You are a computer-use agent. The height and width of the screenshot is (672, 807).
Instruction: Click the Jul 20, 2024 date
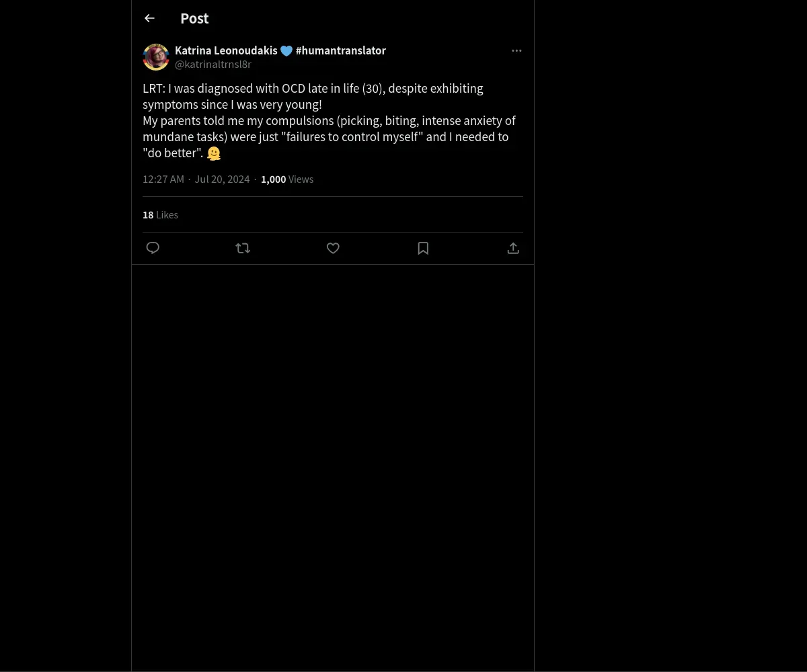tap(222, 179)
